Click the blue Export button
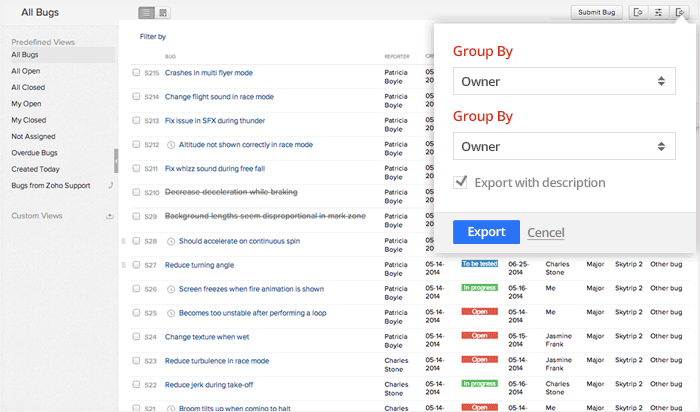Image resolution: width=700 pixels, height=412 pixels. [486, 232]
